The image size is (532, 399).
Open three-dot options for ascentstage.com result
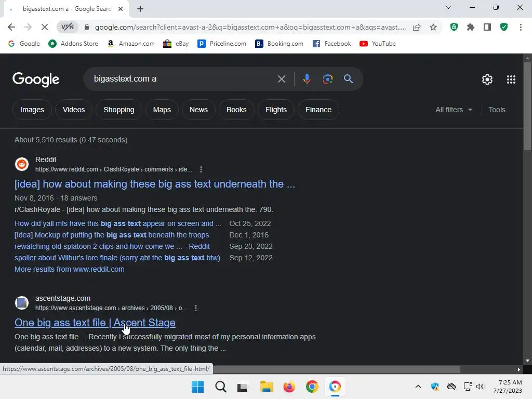point(196,308)
